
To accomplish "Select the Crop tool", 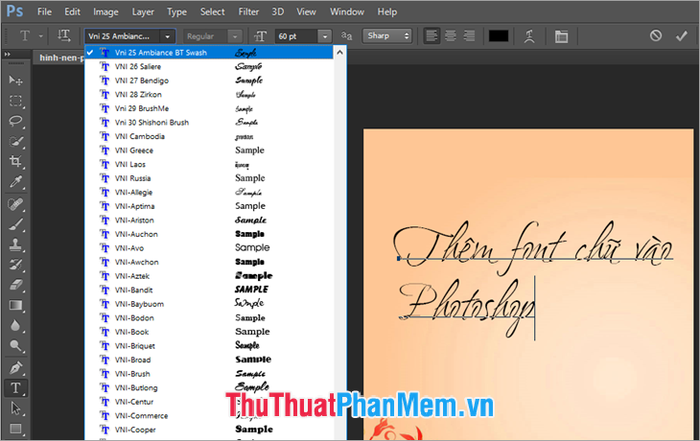I will click(16, 161).
